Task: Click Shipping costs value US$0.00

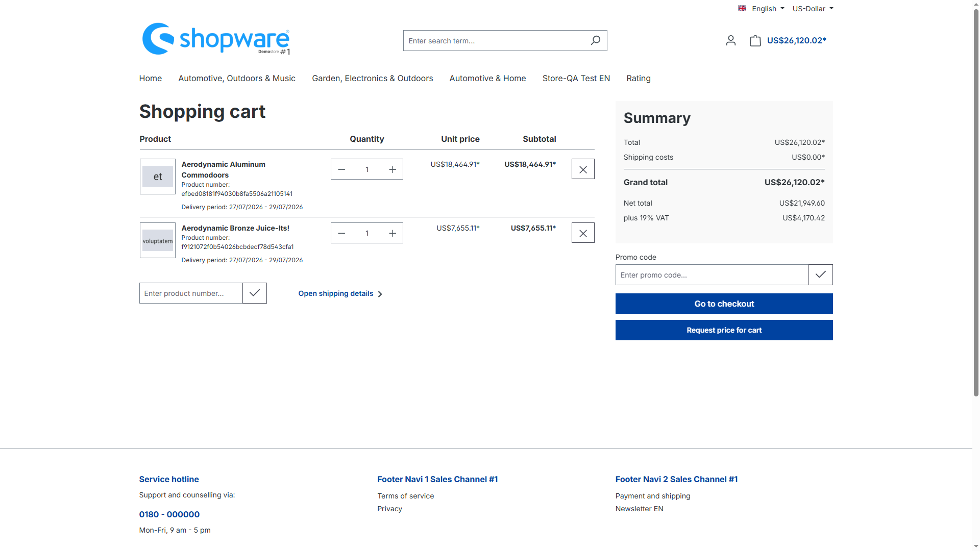Action: coord(808,157)
